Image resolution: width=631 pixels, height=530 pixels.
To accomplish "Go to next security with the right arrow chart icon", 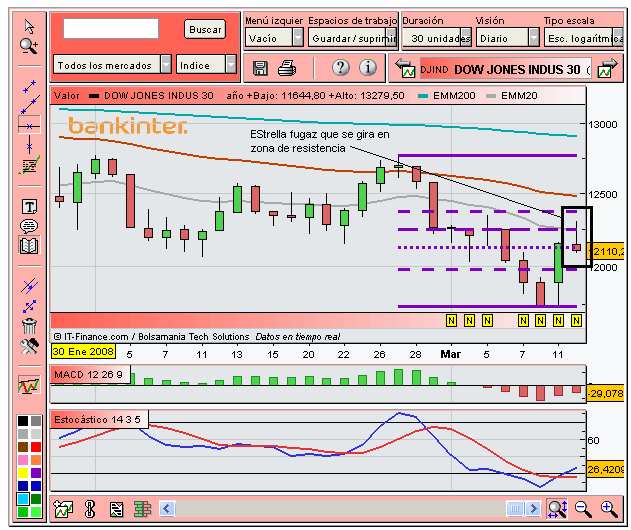I will (608, 68).
